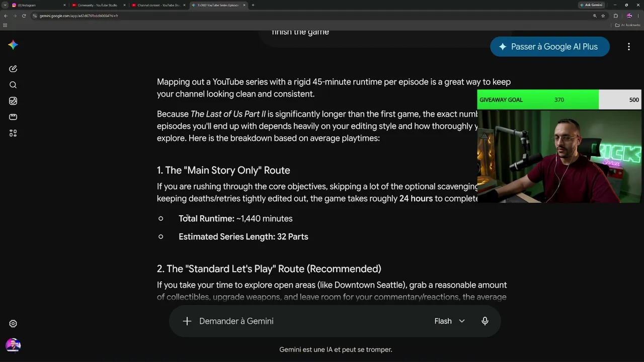Click the goal number 500 in giveaway bar
The height and width of the screenshot is (362, 644).
[x=634, y=100]
